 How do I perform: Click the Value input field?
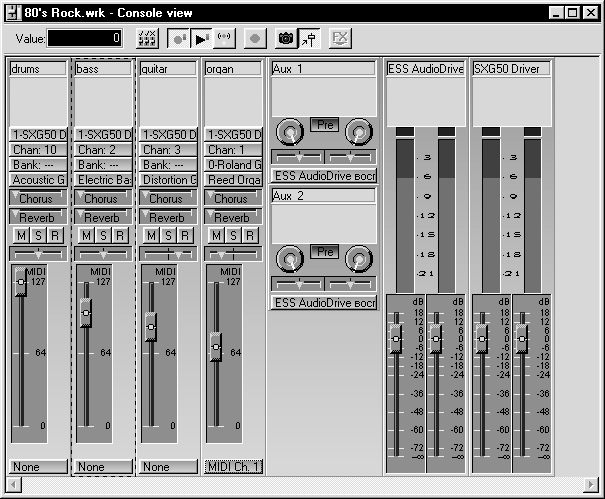point(85,39)
